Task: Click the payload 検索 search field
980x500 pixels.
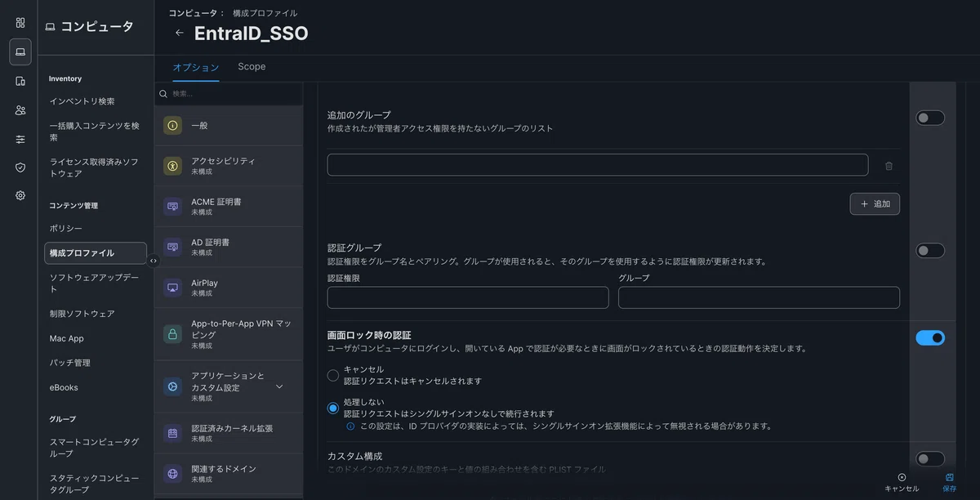Action: (229, 94)
